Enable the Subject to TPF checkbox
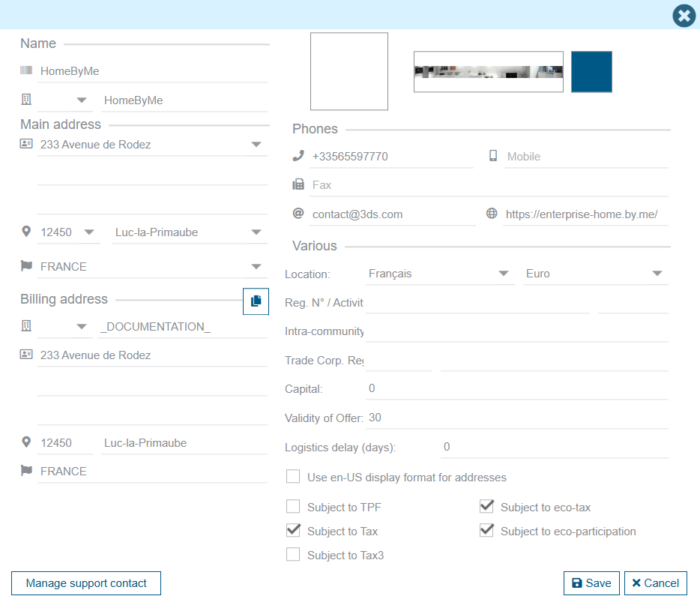Screen dimensions: 700x599 click(x=293, y=508)
